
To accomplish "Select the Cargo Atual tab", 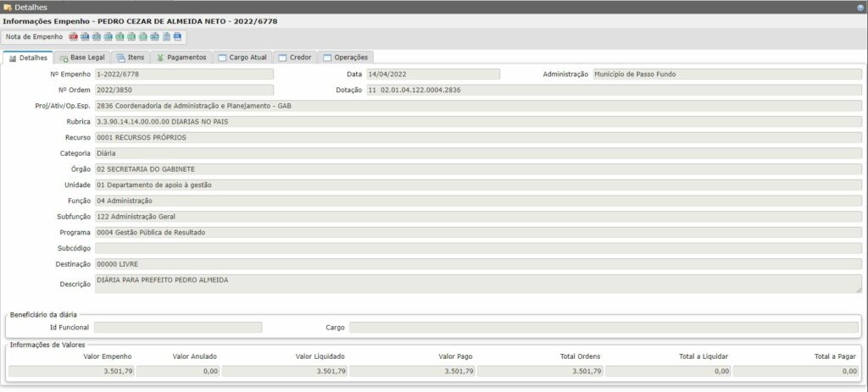I will tap(242, 58).
